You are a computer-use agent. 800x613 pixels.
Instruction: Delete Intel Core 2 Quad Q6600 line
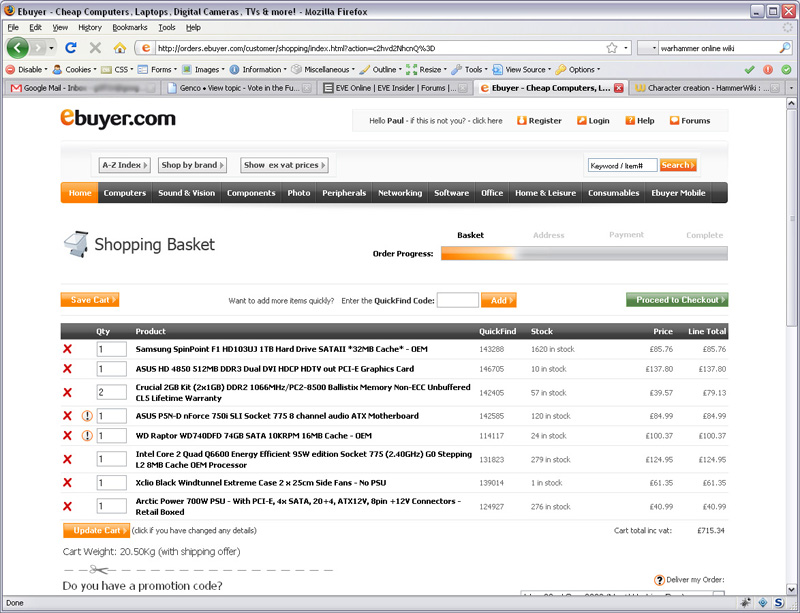(67, 459)
